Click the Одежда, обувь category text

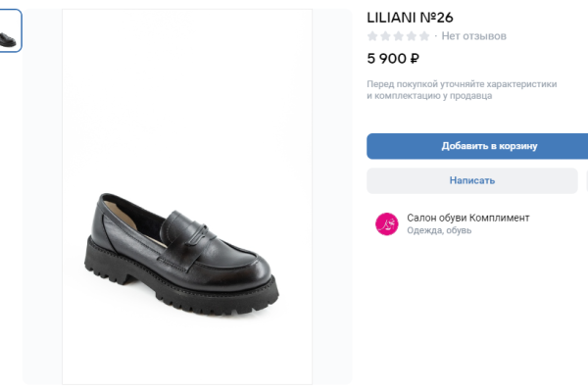click(439, 231)
